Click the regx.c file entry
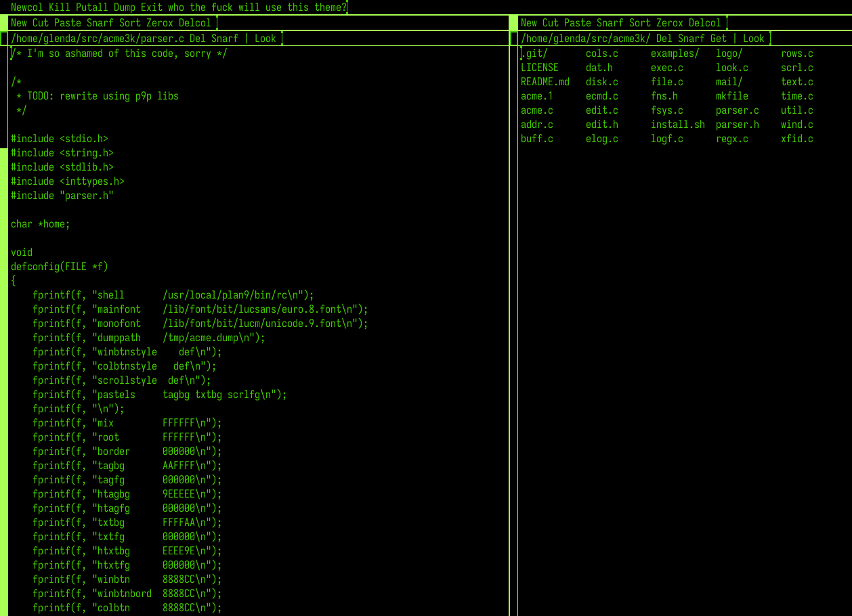The width and height of the screenshot is (852, 616). point(732,139)
